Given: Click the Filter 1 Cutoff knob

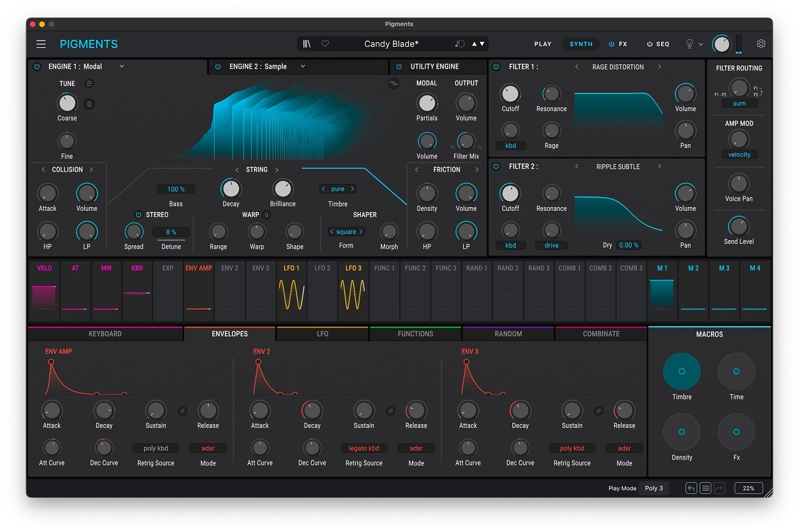Looking at the screenshot, I should (x=510, y=94).
